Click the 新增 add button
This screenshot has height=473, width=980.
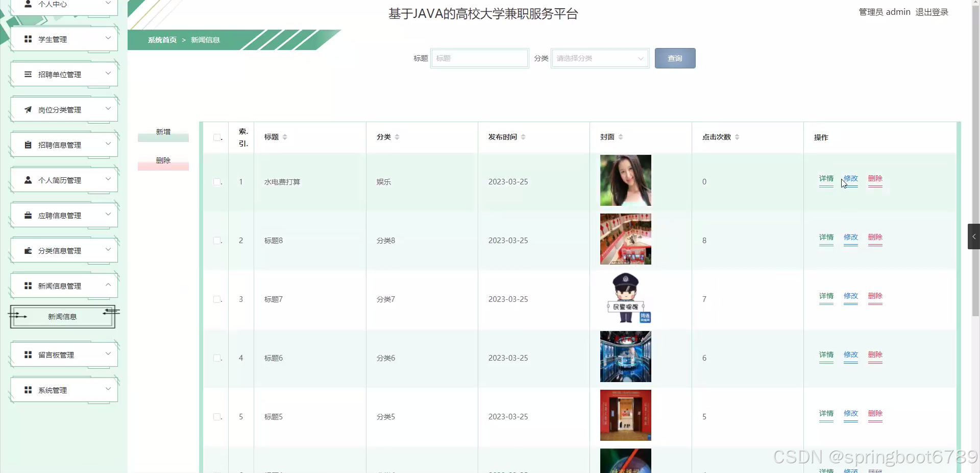click(x=163, y=133)
